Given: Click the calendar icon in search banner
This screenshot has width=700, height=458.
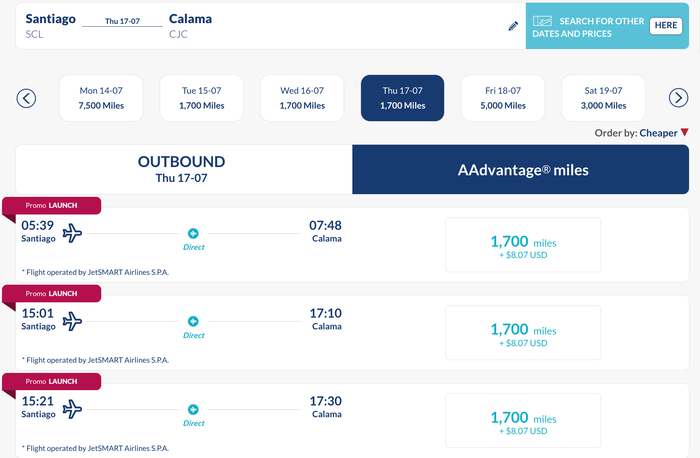Looking at the screenshot, I should (x=542, y=21).
